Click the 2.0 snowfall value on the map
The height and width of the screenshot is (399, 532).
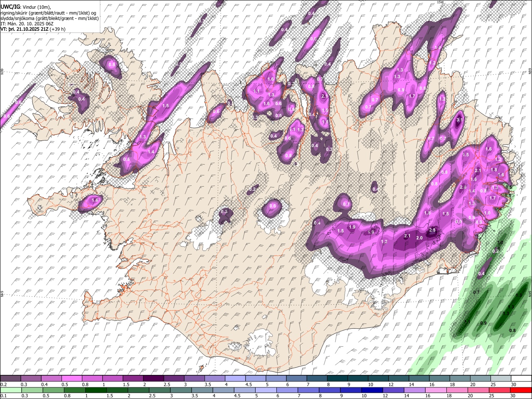[x=419, y=238]
